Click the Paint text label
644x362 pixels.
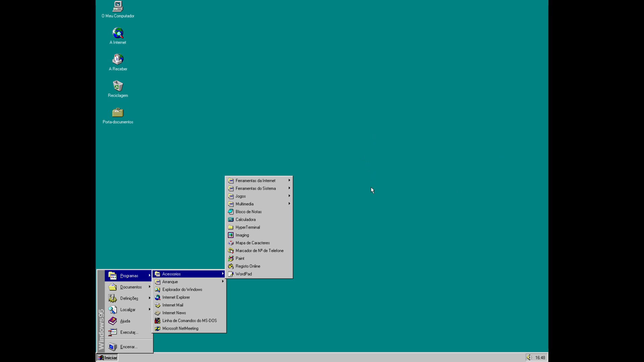(240, 258)
